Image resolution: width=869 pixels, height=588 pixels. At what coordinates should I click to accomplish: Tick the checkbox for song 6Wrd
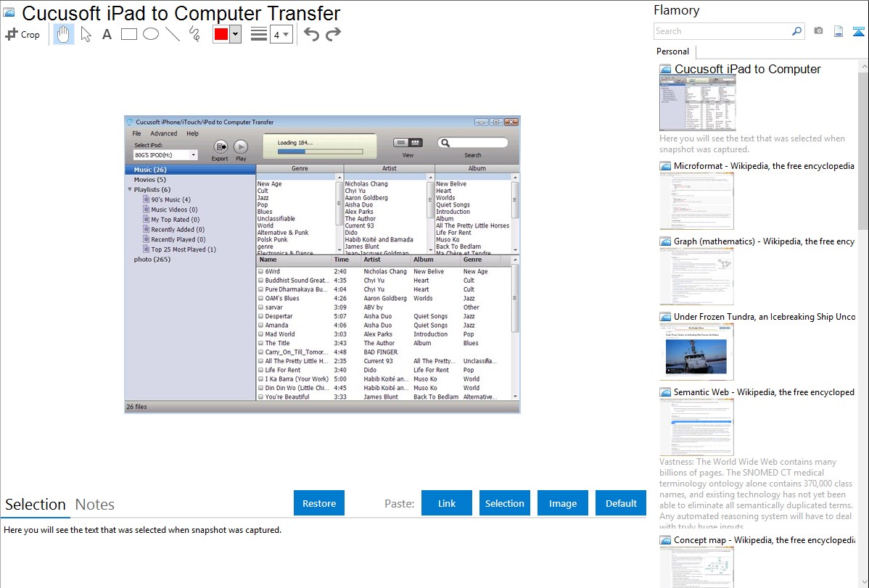pyautogui.click(x=260, y=272)
